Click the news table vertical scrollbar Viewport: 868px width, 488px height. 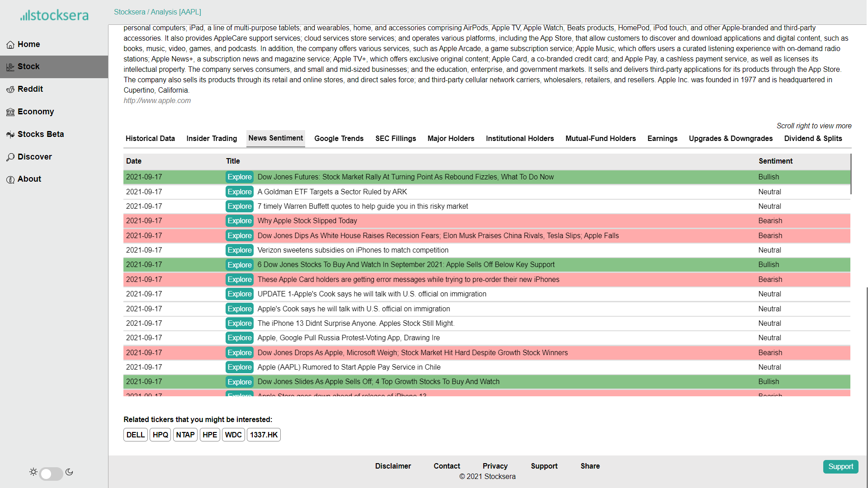pos(851,174)
